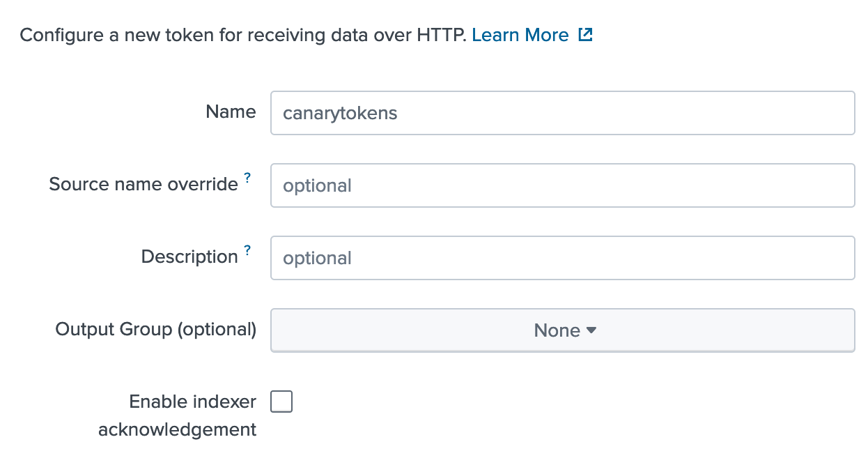Check the box next to Enable indexer acknowledgement
868x474 pixels.
[281, 401]
